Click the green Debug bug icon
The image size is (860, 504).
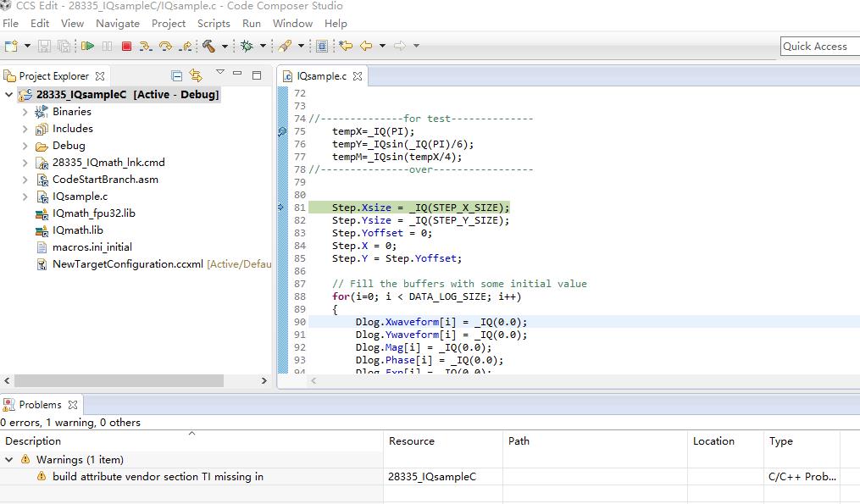(x=247, y=46)
